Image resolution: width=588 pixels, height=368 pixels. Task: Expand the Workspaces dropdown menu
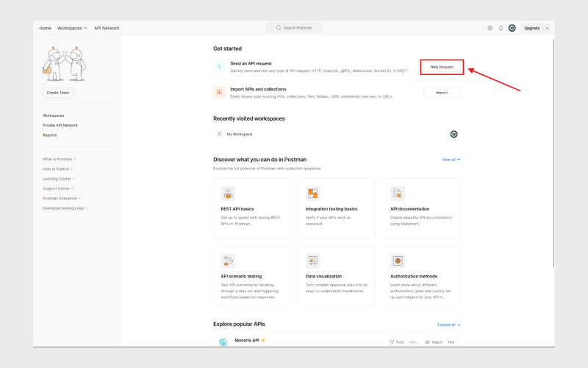coord(72,28)
